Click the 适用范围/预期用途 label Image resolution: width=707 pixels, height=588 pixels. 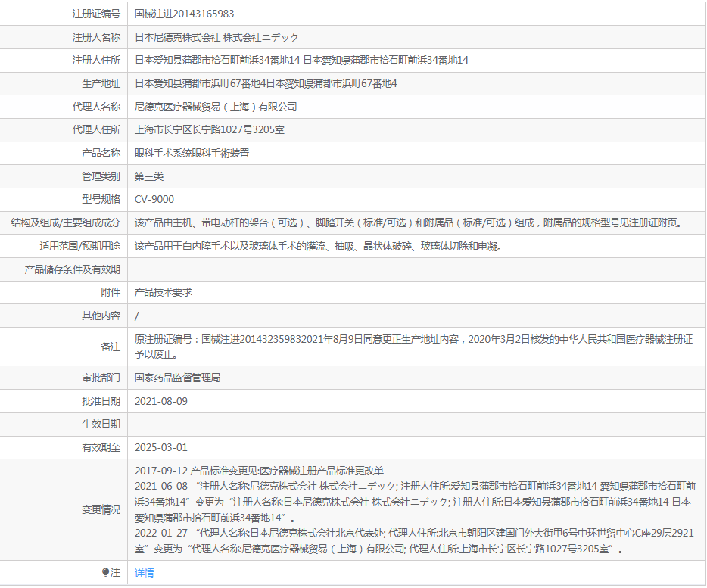[x=79, y=246]
